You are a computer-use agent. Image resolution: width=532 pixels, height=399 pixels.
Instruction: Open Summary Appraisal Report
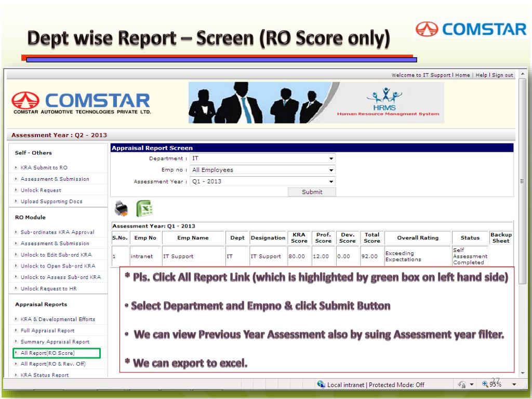(x=55, y=342)
